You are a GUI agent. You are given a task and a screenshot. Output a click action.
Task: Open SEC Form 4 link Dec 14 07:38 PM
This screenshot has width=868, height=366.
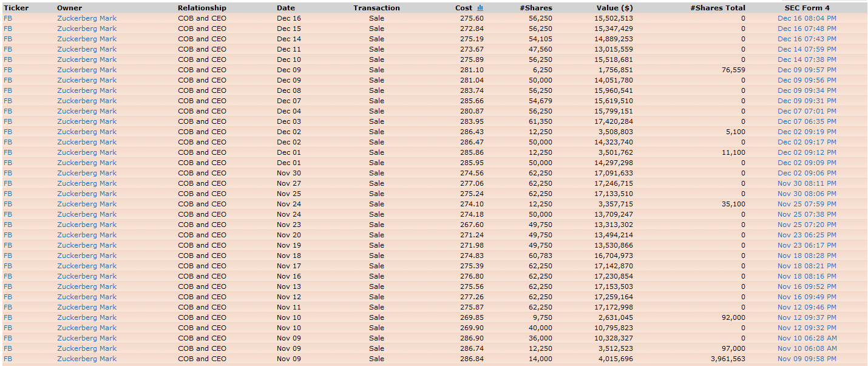[x=807, y=59]
